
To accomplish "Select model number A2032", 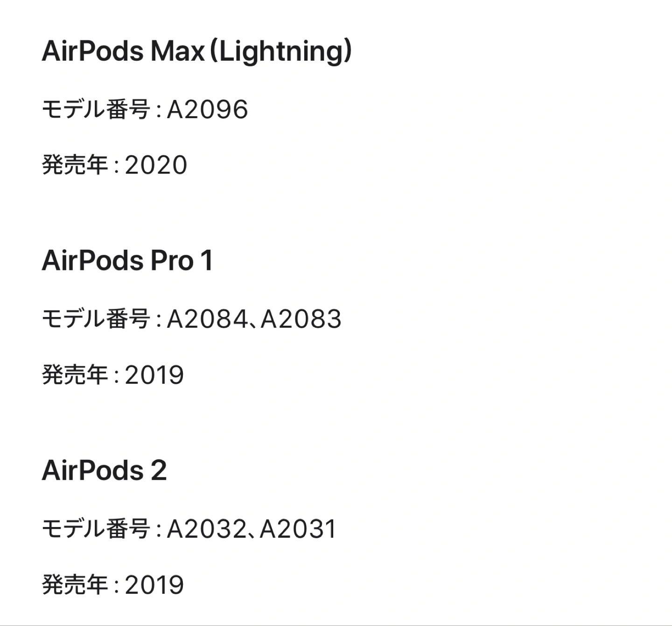I will point(206,529).
